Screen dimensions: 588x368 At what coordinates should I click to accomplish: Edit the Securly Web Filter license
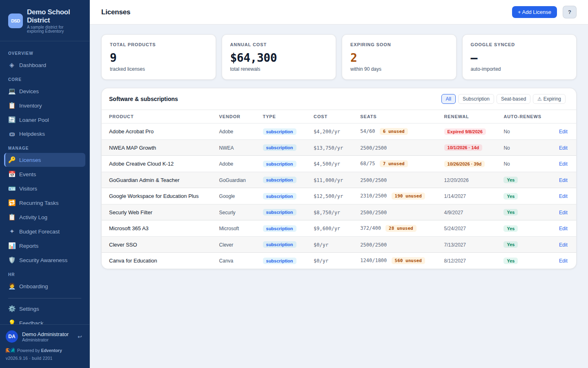point(563,213)
